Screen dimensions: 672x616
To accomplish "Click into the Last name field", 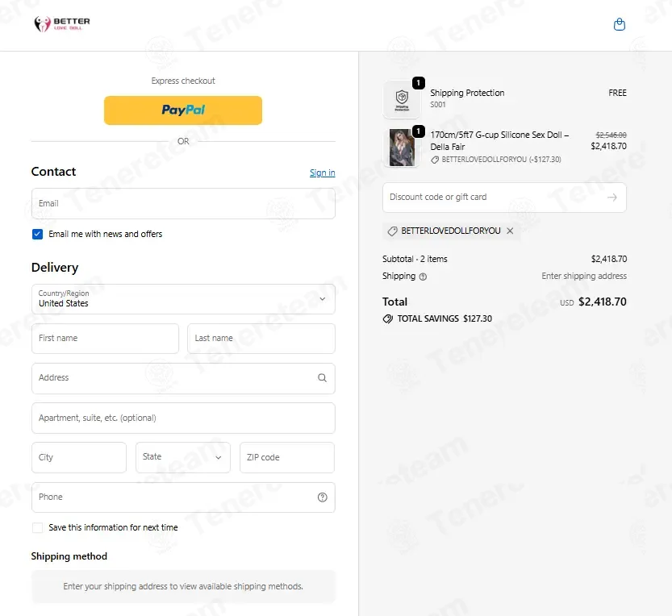I will [x=261, y=339].
